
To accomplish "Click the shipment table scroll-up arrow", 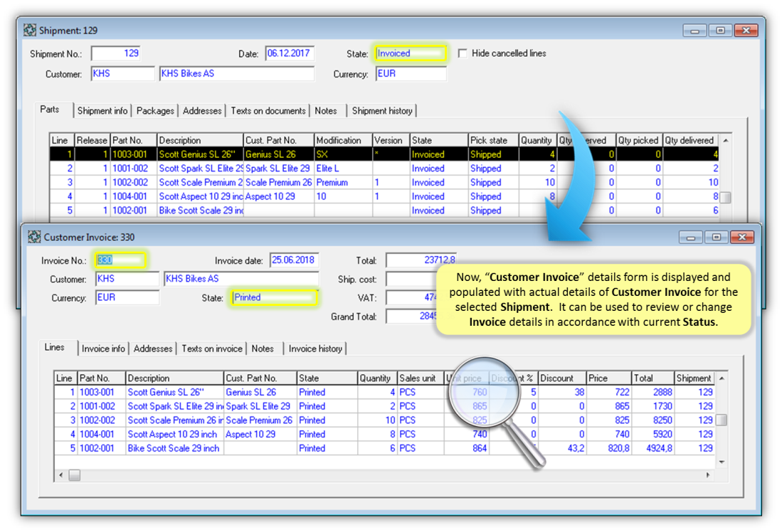I will (x=726, y=141).
